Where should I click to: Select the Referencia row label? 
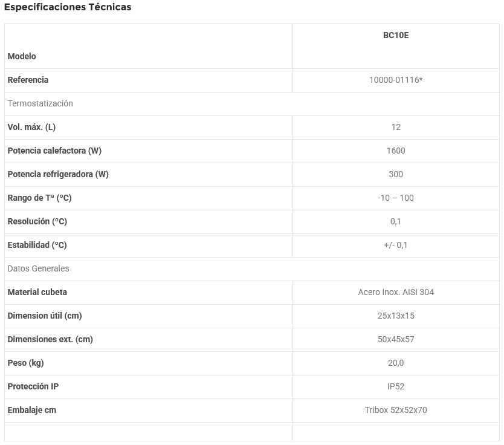click(x=28, y=80)
